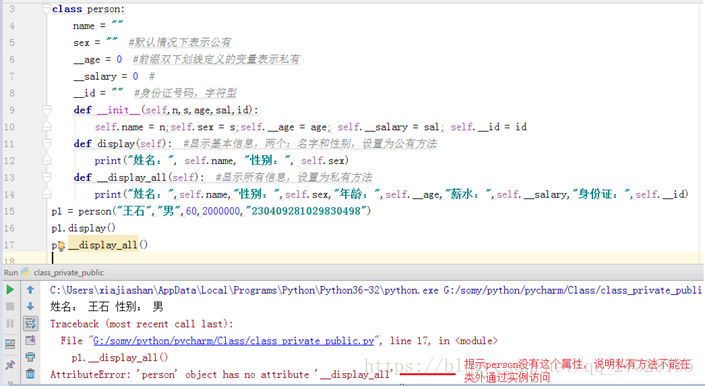Click the 'class person:' text
Image resolution: width=705 pixels, height=386 pixels.
click(x=89, y=9)
